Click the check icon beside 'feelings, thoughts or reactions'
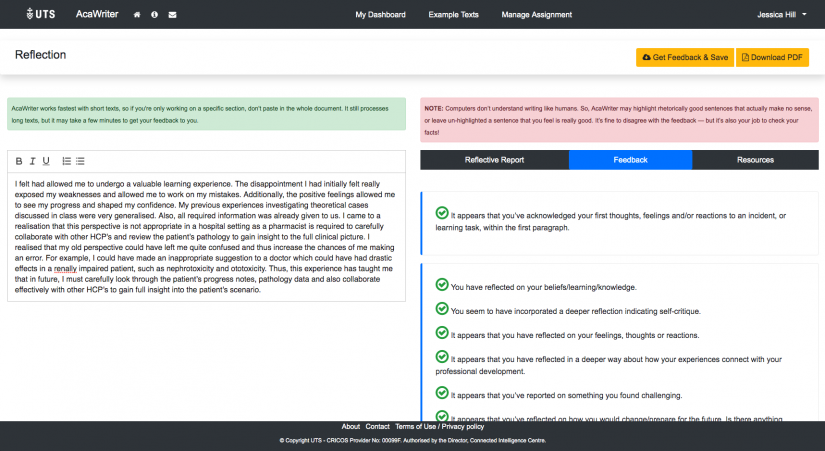825x451 pixels. coord(442,333)
